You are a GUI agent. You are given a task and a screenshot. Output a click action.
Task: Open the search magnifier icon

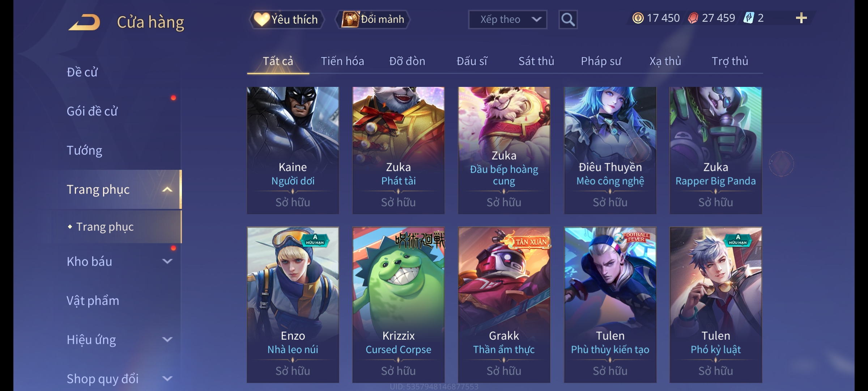click(x=568, y=20)
